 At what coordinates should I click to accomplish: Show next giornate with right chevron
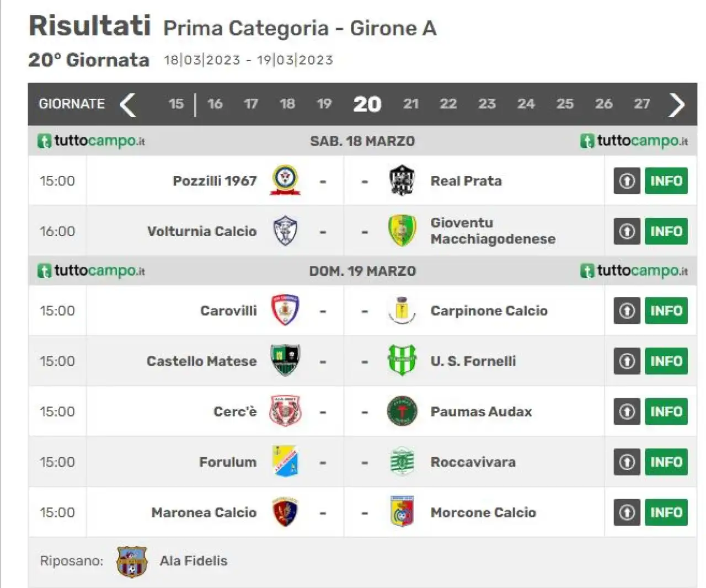[676, 104]
